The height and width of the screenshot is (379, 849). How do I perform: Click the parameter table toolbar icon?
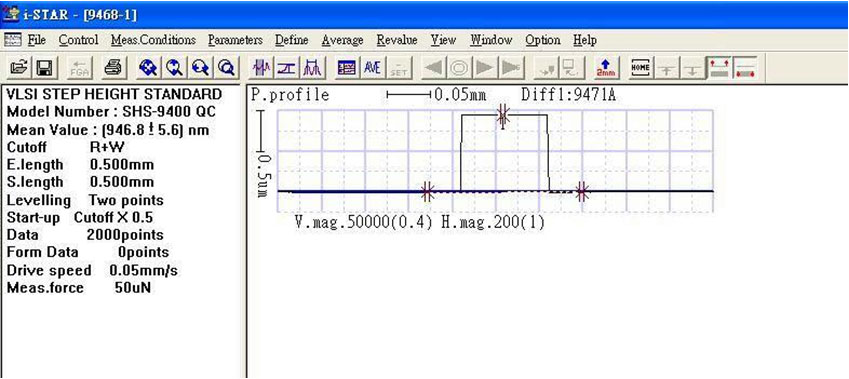click(x=346, y=68)
